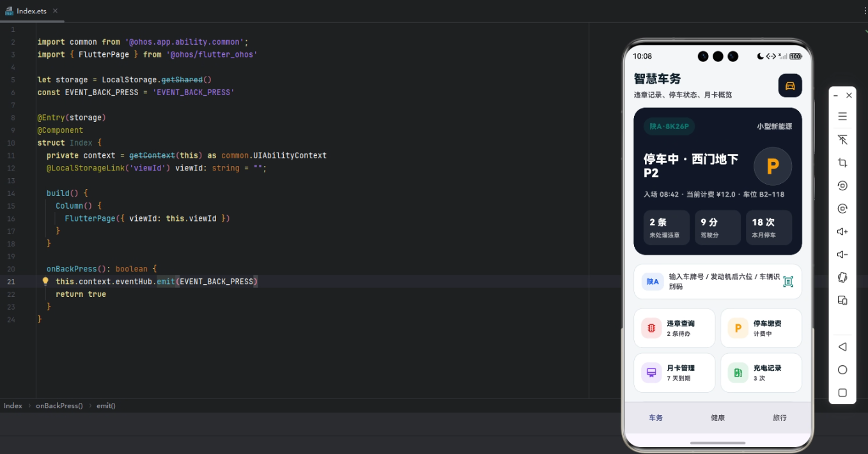Decrease emulator volume with speaker minus icon
Screen dimensions: 868x454
click(x=842, y=255)
